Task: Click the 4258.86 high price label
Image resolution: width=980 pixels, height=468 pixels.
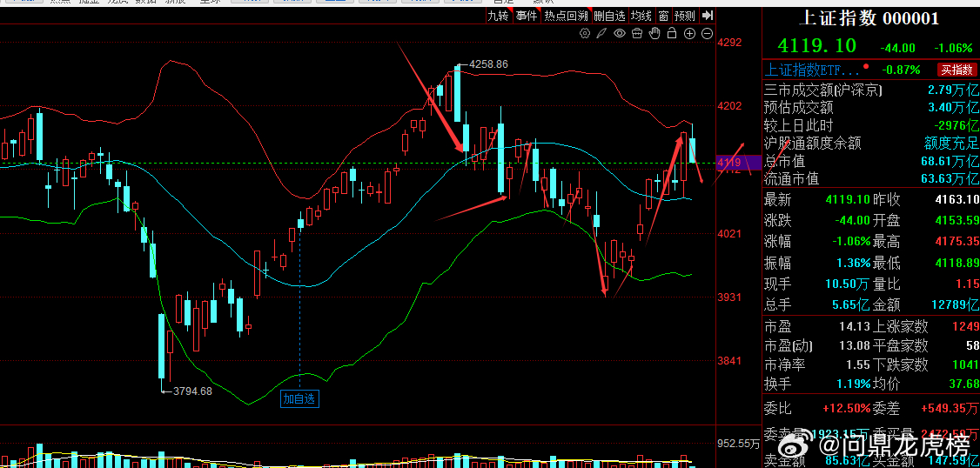Action: (x=488, y=64)
